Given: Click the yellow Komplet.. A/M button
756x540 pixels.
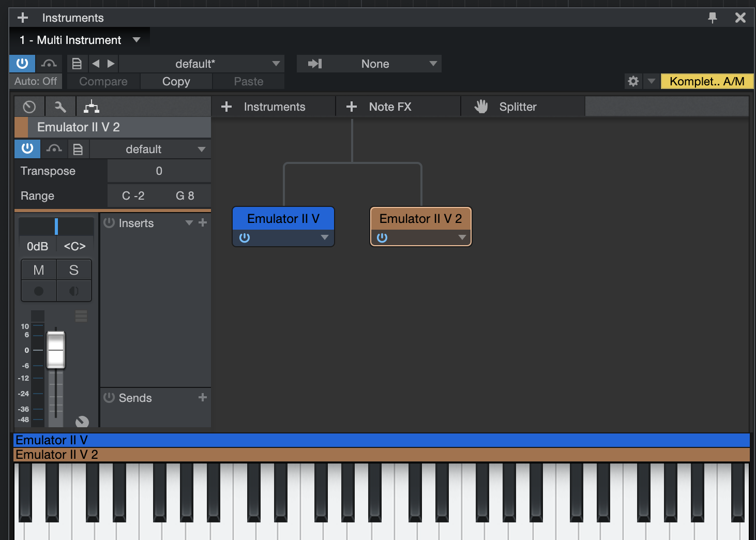Looking at the screenshot, I should pos(707,81).
